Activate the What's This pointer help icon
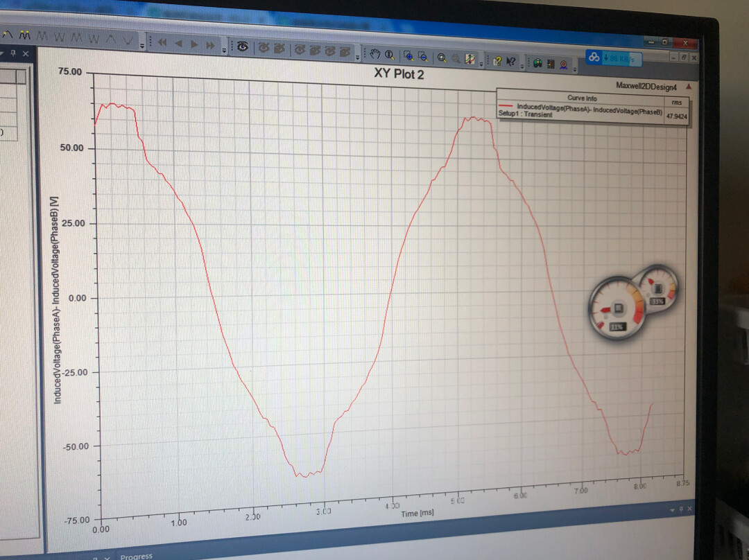The width and height of the screenshot is (749, 560). 510,61
